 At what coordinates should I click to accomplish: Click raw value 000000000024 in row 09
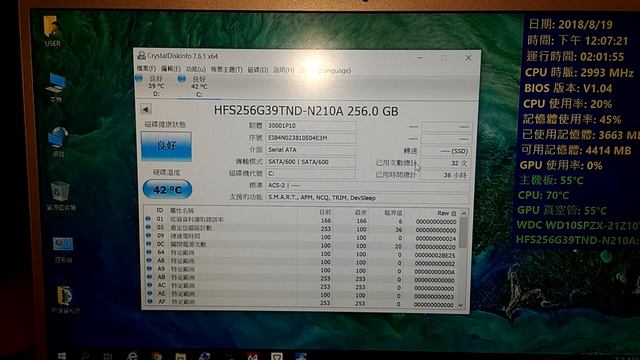tap(435, 239)
